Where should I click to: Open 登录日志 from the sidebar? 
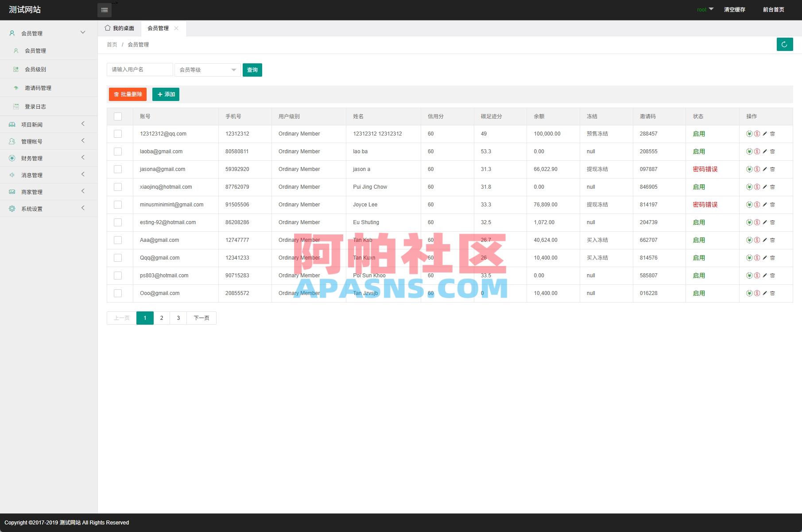[16, 106]
